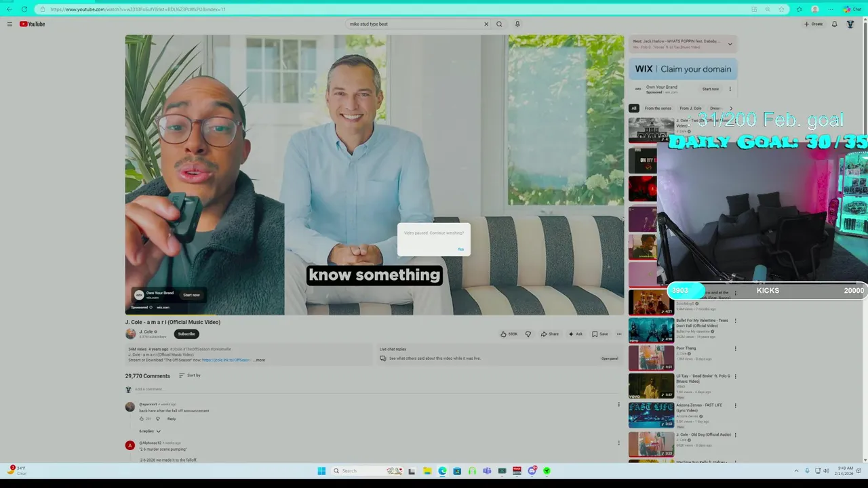Click 'Start now' on sidebar Wix ad
Screen dimensions: 868x488
(711, 89)
